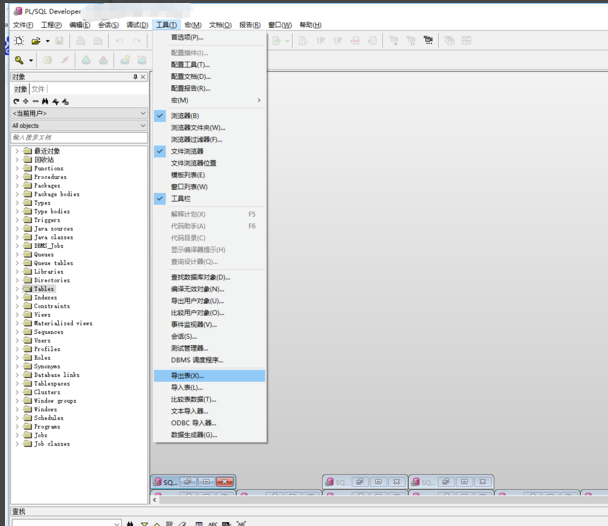This screenshot has width=608, height=526.
Task: Click the Open folder toolbar icon
Action: (36, 41)
